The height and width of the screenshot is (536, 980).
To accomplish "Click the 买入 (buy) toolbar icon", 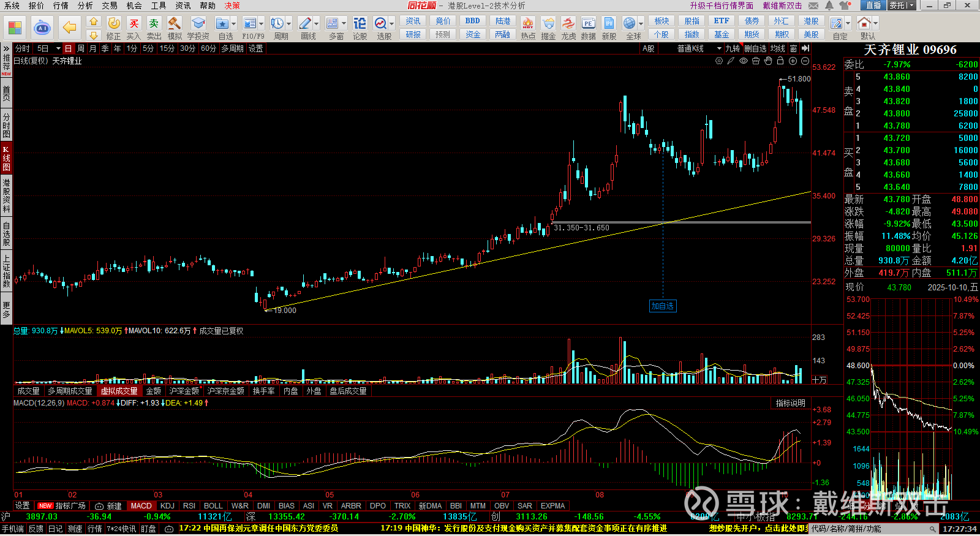I will point(134,28).
